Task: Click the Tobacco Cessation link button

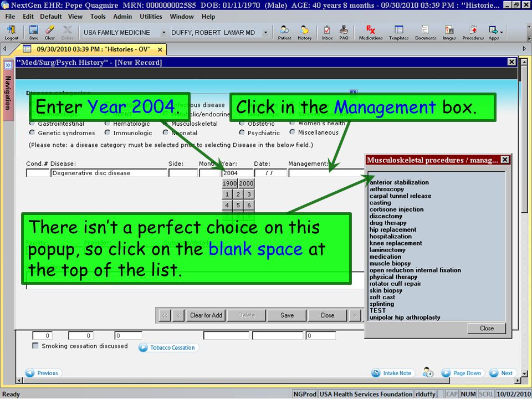Action: pos(168,347)
